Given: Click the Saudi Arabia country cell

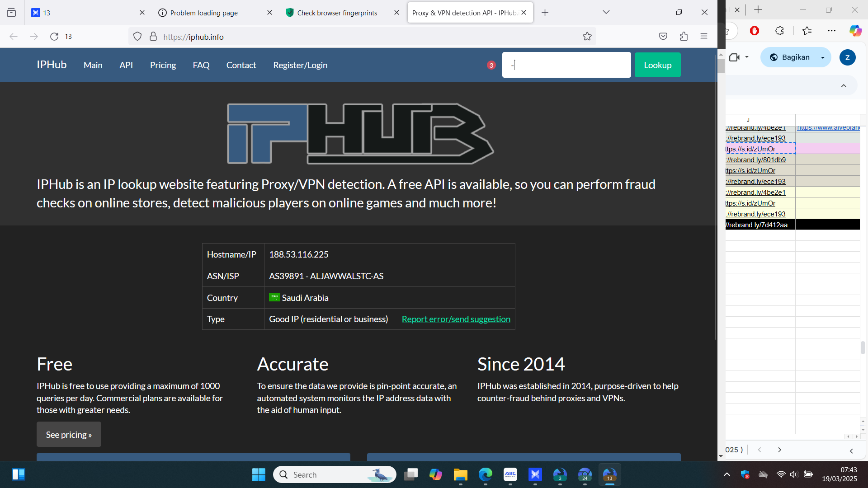Looking at the screenshot, I should tap(389, 298).
